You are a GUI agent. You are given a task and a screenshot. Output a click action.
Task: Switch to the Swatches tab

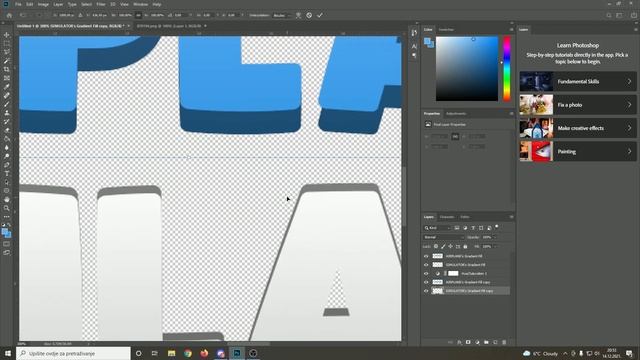pos(446,29)
